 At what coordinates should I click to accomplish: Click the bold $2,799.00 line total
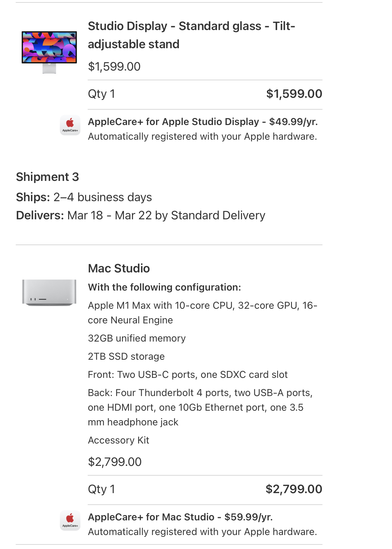(293, 489)
